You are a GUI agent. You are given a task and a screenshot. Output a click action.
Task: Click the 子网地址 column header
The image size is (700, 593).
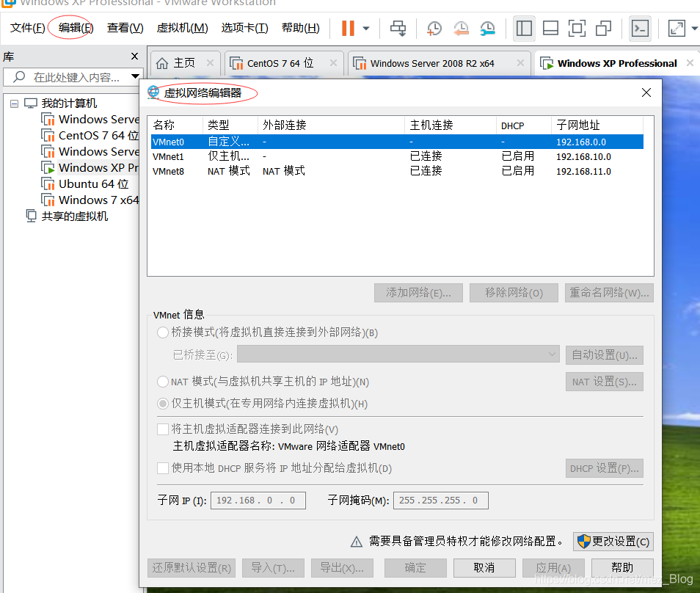point(597,125)
